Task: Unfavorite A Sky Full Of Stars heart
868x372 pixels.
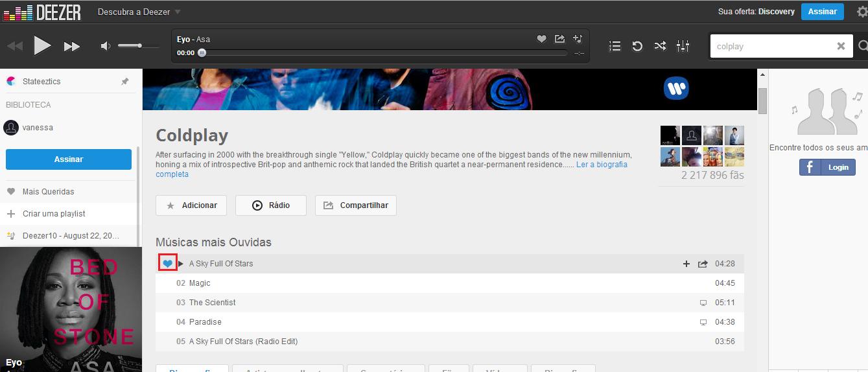Action: pyautogui.click(x=168, y=263)
